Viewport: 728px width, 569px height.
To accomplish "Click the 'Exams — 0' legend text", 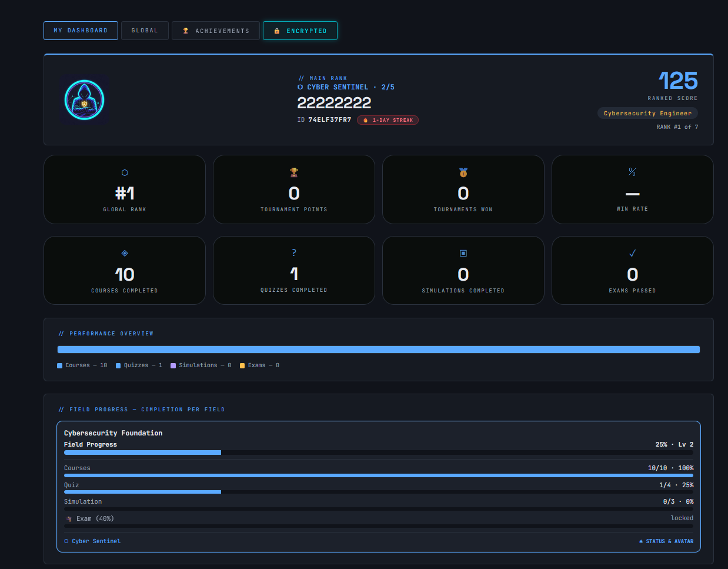I will [x=263, y=365].
